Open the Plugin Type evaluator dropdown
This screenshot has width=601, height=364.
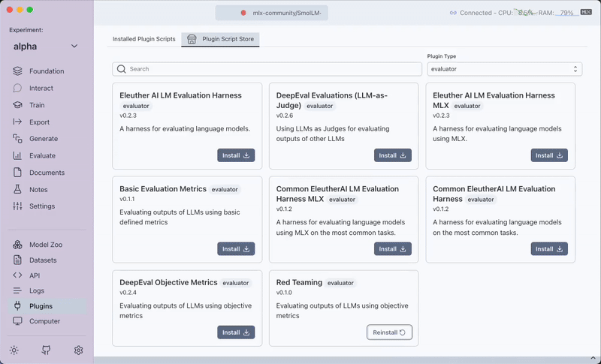click(x=504, y=69)
